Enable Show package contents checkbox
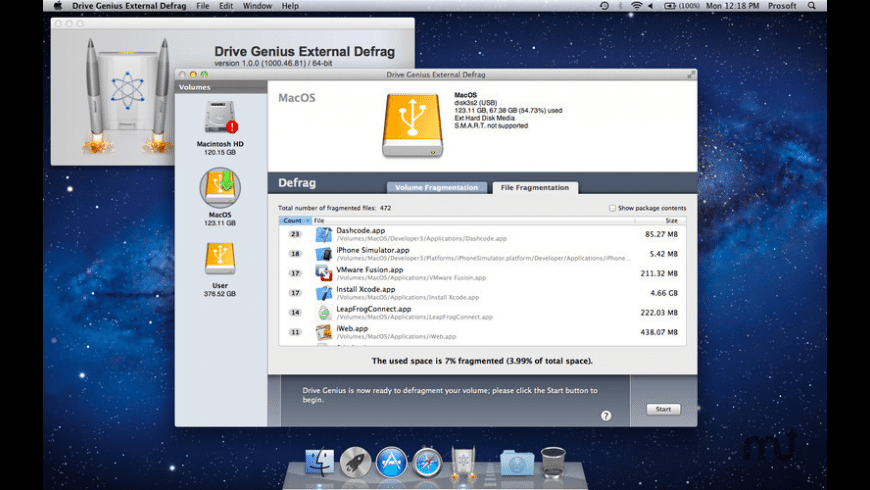Image resolution: width=870 pixels, height=490 pixels. point(612,208)
